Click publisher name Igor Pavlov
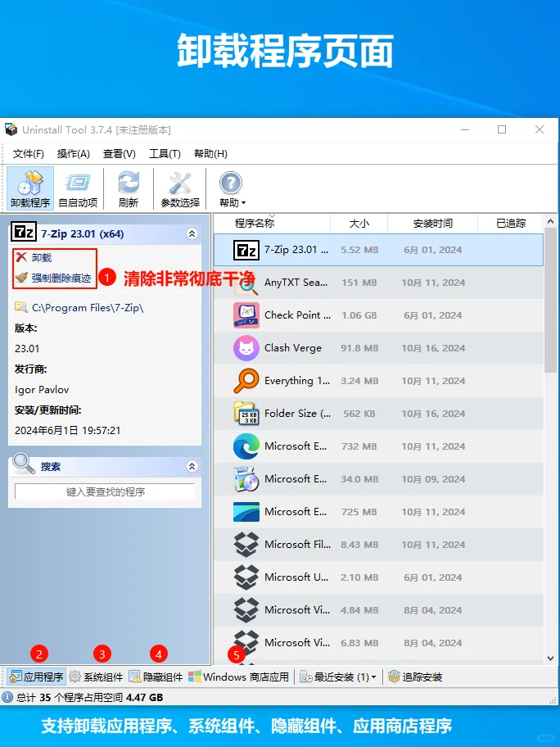Image resolution: width=560 pixels, height=747 pixels. click(x=42, y=390)
